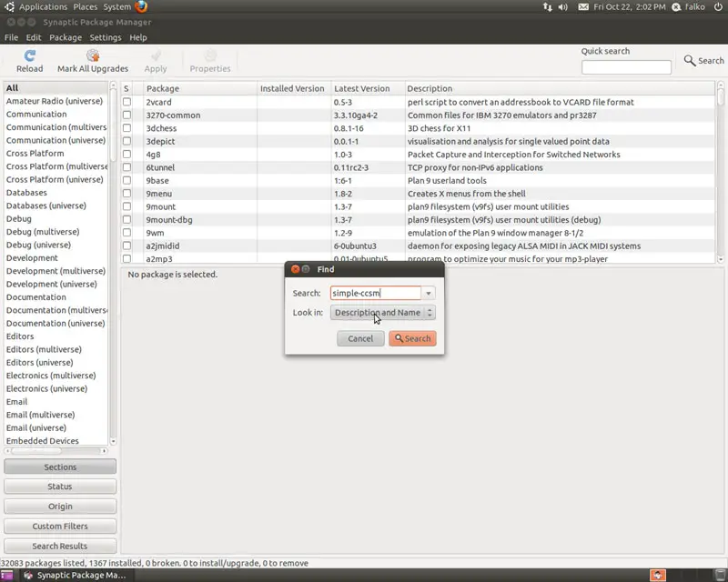The height and width of the screenshot is (582, 728).
Task: Toggle the checkbox for 2vcard package
Action: click(x=126, y=102)
